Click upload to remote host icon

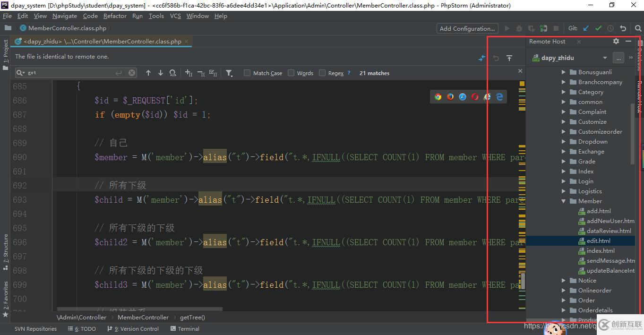coord(509,58)
